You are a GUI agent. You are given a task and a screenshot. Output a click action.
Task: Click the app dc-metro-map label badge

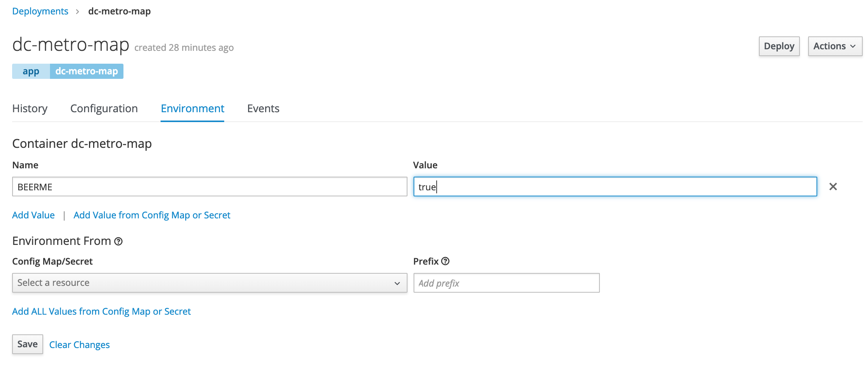[x=68, y=71]
